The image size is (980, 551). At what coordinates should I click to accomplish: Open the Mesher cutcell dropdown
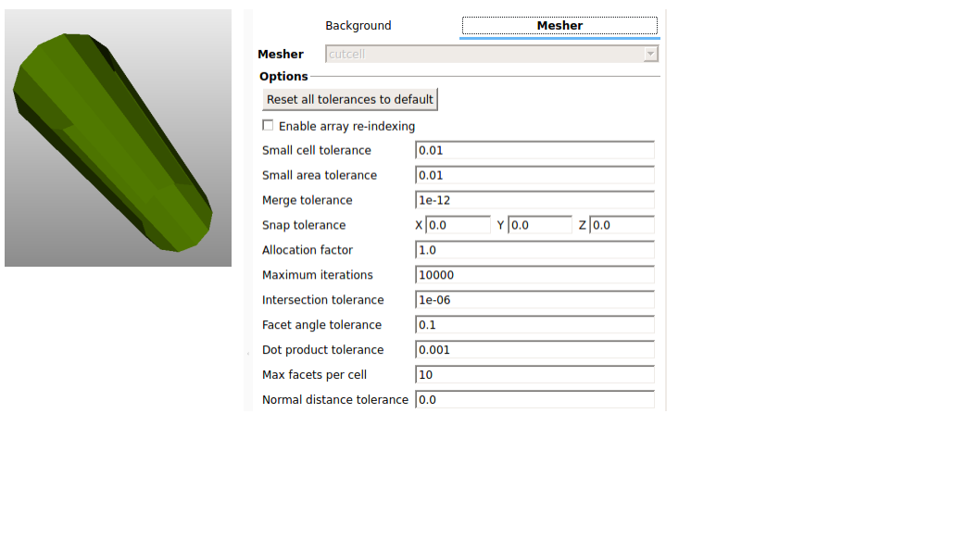pos(493,55)
